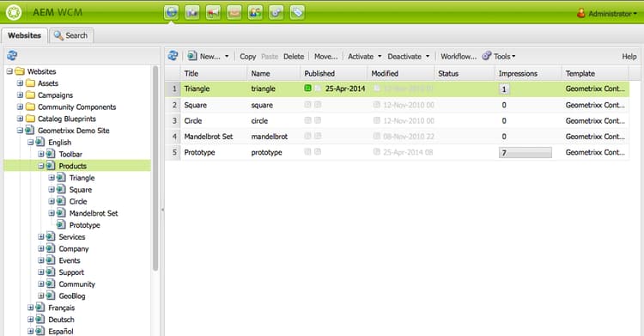Click the Move... button
This screenshot has width=644, height=336.
pyautogui.click(x=325, y=57)
